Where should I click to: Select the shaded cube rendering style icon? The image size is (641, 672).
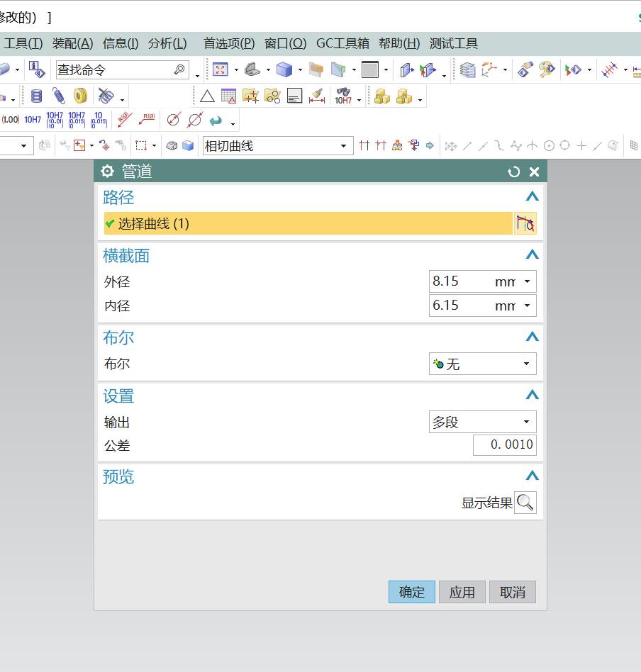point(284,69)
